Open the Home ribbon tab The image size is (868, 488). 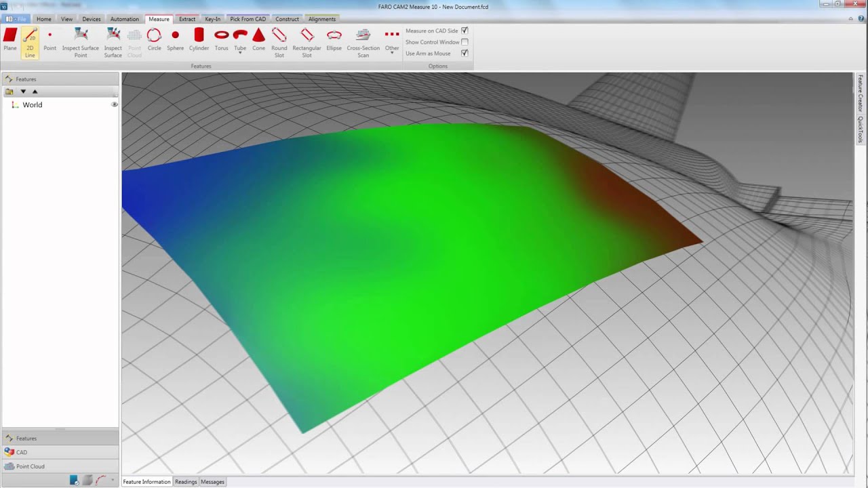44,19
